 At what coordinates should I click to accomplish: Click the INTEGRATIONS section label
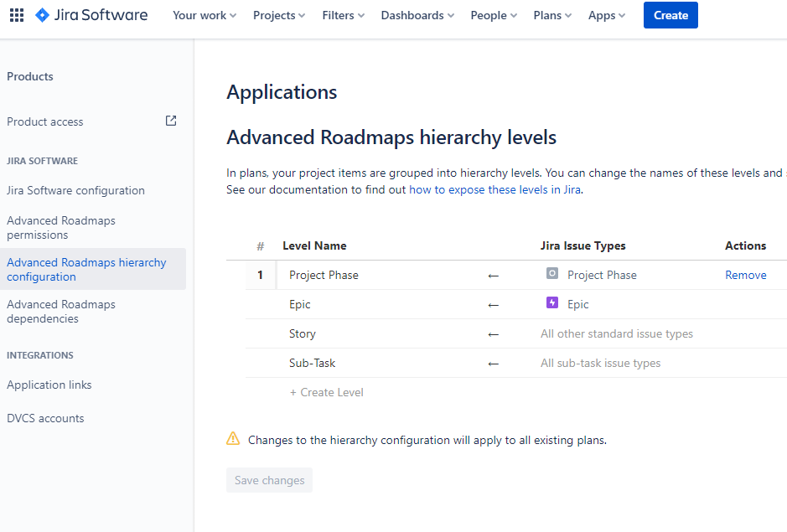coord(39,355)
